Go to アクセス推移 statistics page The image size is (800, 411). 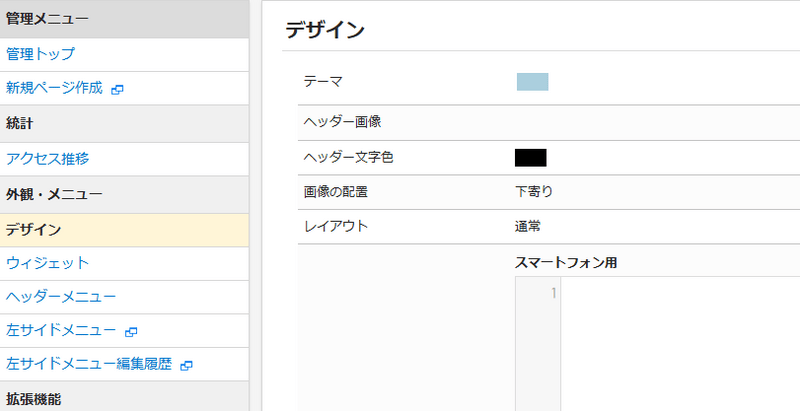pyautogui.click(x=47, y=159)
